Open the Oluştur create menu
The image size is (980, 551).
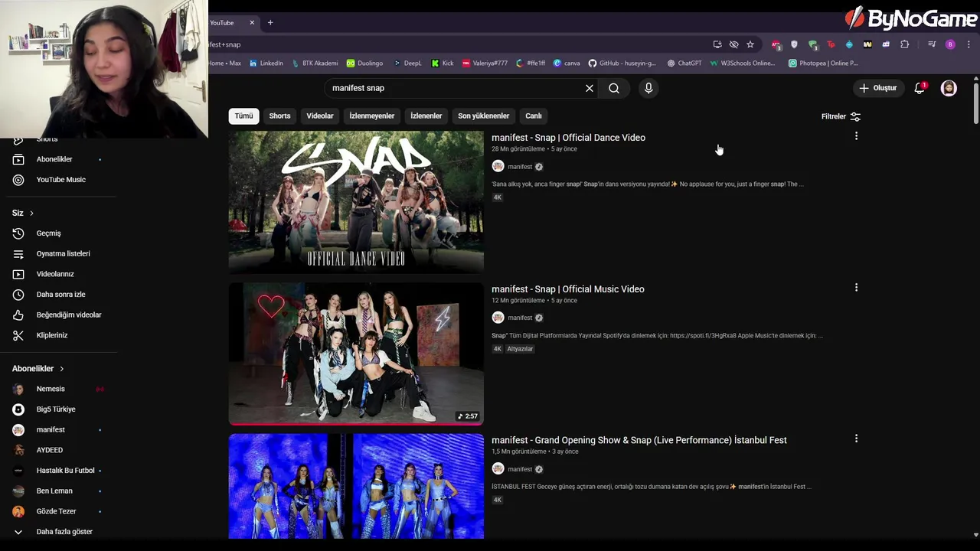pos(877,88)
